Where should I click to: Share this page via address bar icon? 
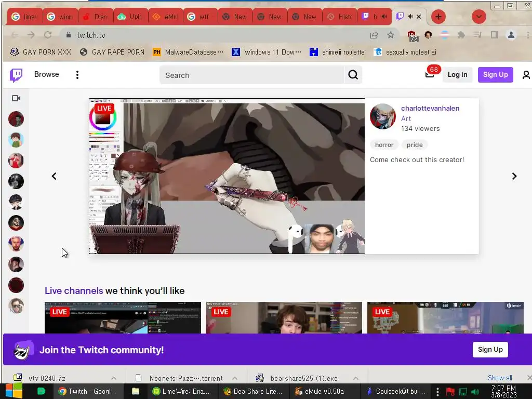pos(374,35)
